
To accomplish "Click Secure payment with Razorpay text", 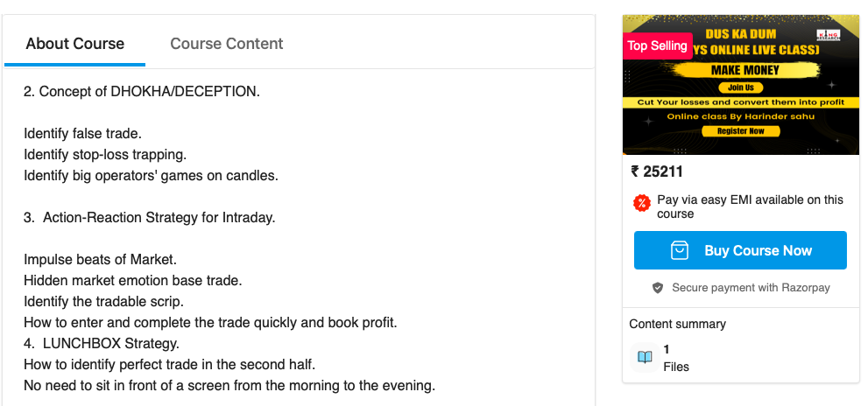I will click(751, 288).
